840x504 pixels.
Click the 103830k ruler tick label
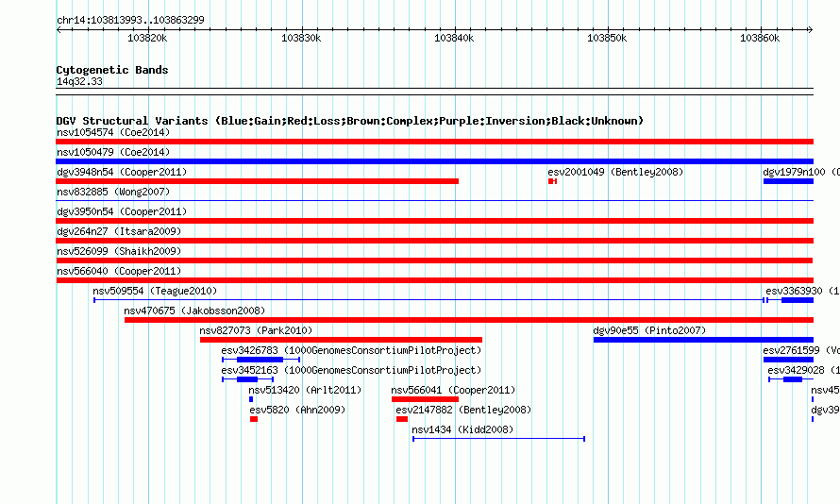pyautogui.click(x=301, y=38)
